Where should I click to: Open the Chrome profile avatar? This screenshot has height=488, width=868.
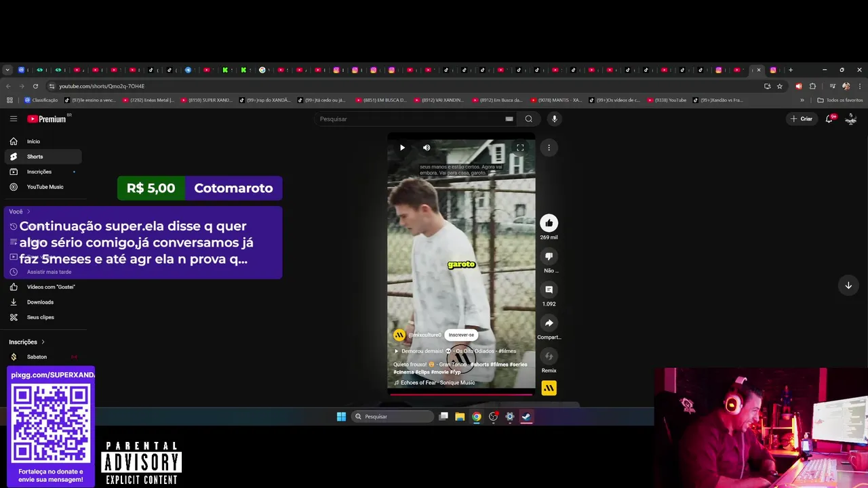point(846,86)
